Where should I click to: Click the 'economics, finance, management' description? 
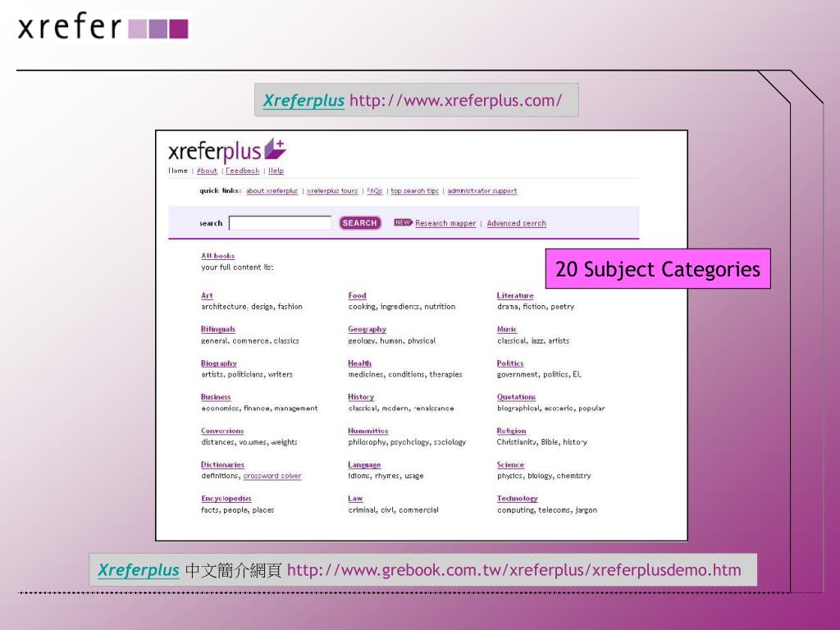pos(259,409)
